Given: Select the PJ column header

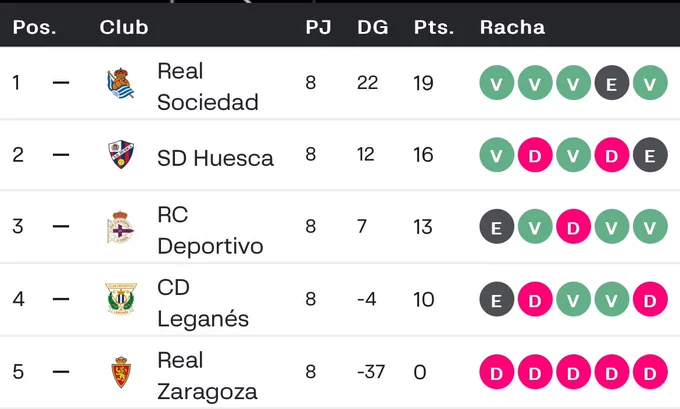Looking at the screenshot, I should tap(318, 27).
